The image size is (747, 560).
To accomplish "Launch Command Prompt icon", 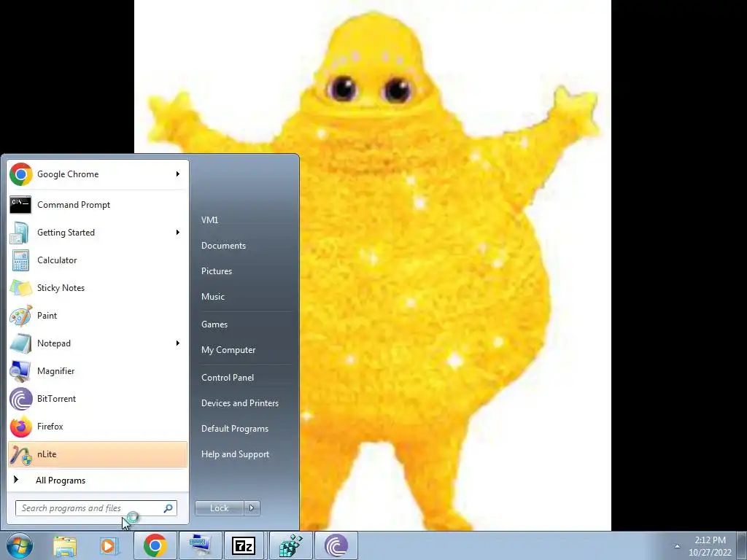I will (x=20, y=205).
